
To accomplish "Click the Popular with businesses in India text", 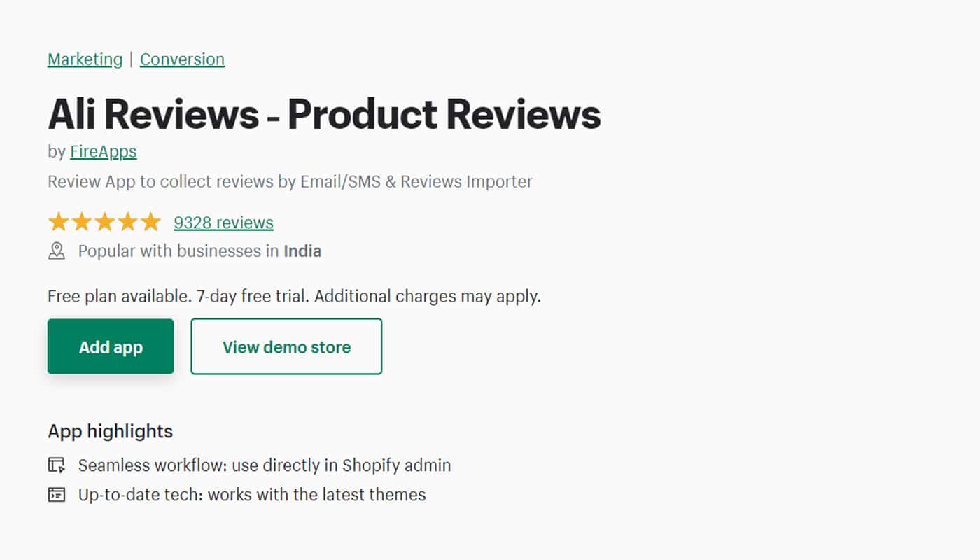I will (x=199, y=251).
